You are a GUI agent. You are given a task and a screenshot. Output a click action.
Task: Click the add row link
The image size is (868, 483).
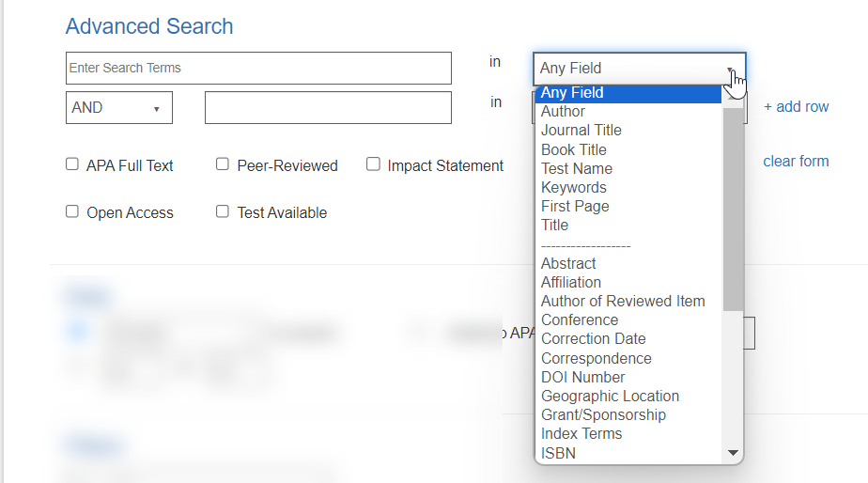tap(796, 106)
